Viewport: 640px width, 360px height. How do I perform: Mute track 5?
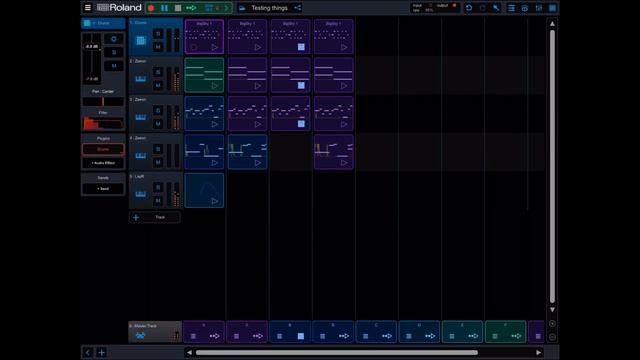tap(158, 201)
